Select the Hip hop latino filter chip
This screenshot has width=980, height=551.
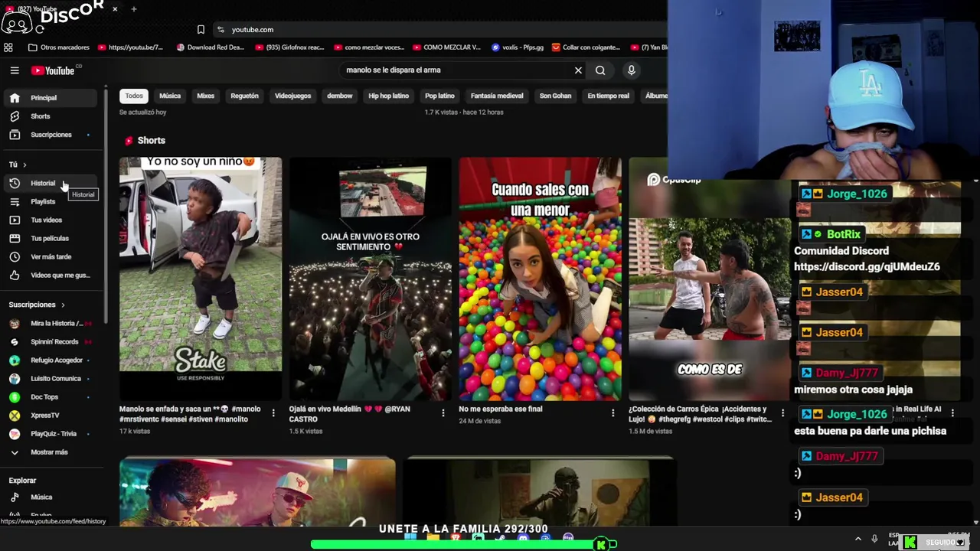click(x=388, y=96)
